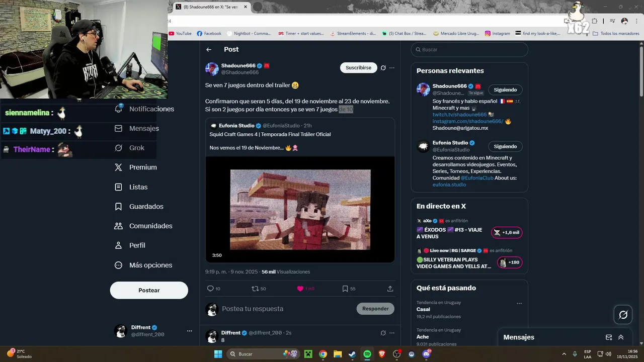Open Steam from the taskbar
Screen dimensions: 644x362
tap(352, 354)
